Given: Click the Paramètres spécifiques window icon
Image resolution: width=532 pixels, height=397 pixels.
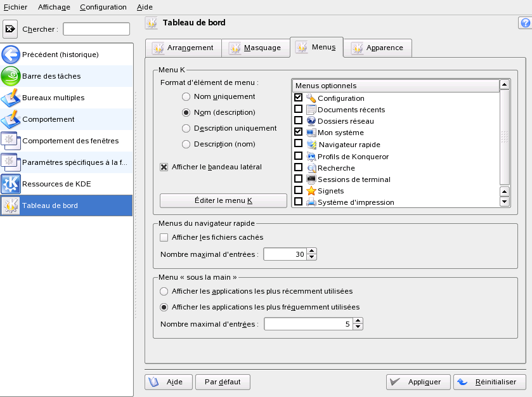Looking at the screenshot, I should 11,162.
